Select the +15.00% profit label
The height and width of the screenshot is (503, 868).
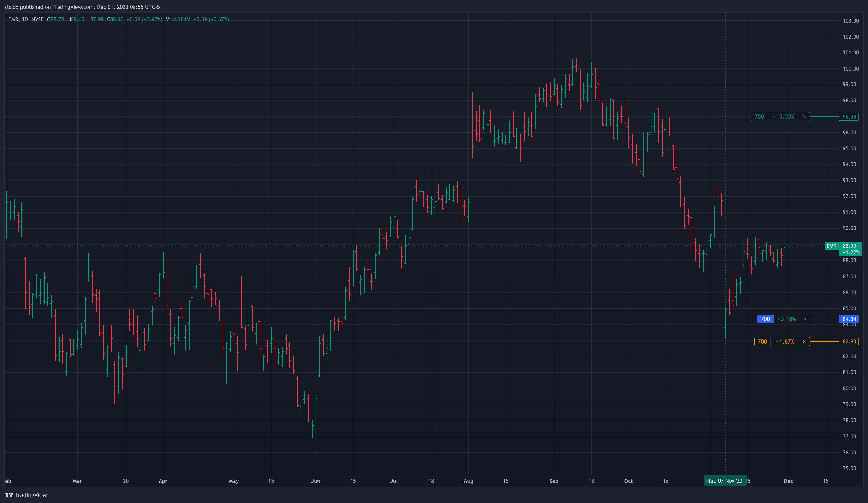[x=783, y=116]
